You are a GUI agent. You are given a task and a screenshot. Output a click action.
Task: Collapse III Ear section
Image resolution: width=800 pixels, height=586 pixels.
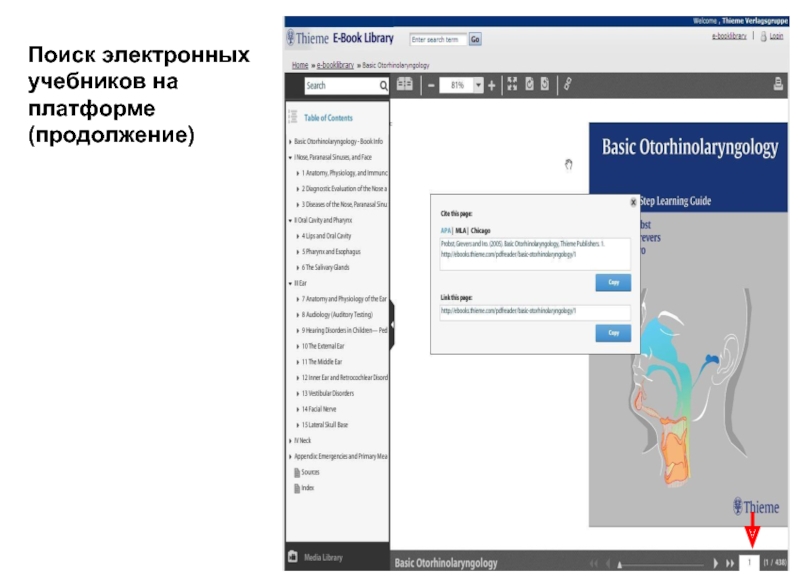[x=290, y=283]
